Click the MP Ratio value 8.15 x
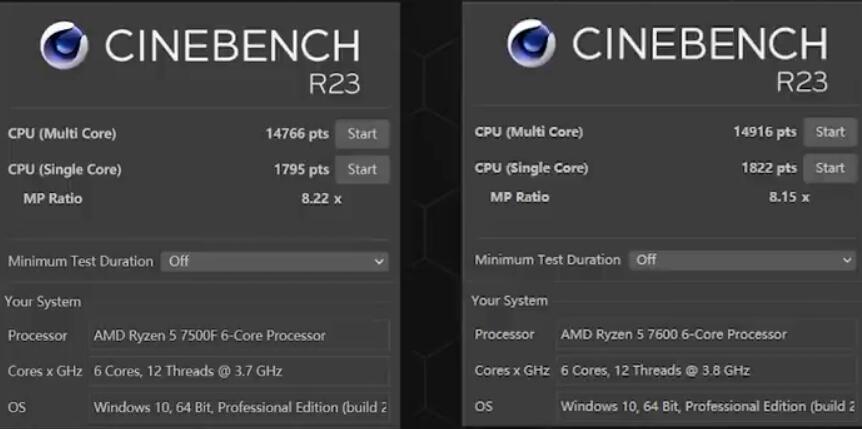This screenshot has height=429, width=862. [x=789, y=197]
